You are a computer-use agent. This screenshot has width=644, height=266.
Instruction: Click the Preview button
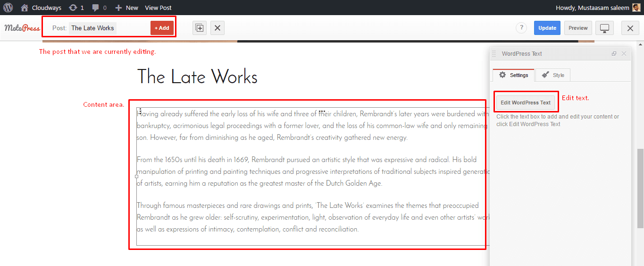point(578,28)
